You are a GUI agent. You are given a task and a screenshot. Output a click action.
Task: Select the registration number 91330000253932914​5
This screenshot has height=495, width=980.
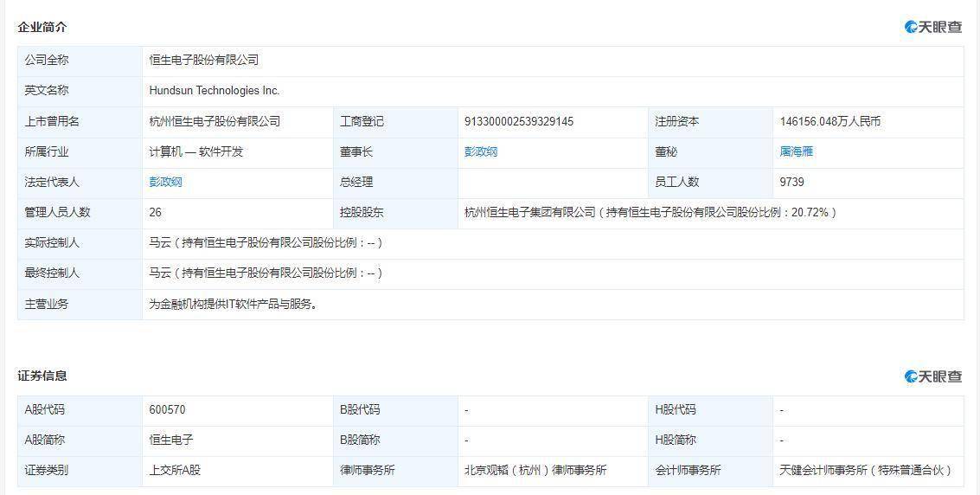[519, 121]
